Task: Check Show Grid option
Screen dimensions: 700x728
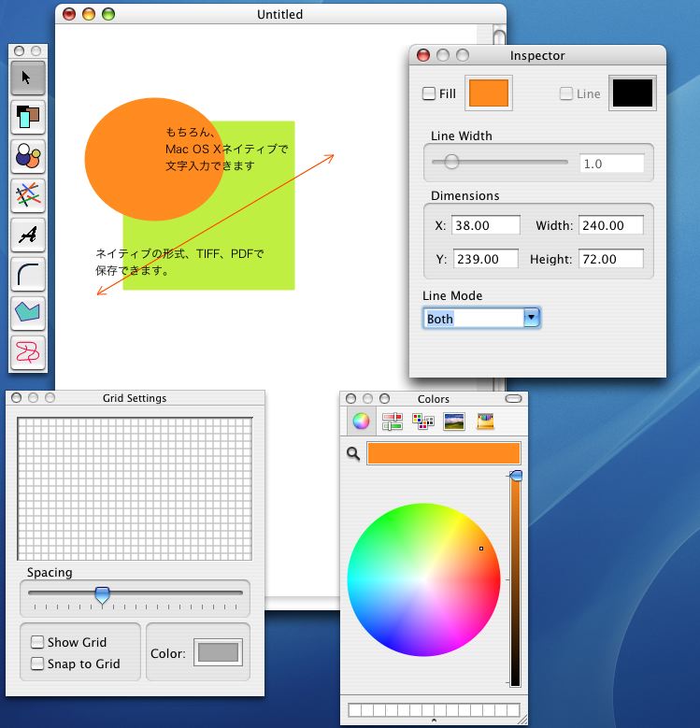Action: coord(37,642)
